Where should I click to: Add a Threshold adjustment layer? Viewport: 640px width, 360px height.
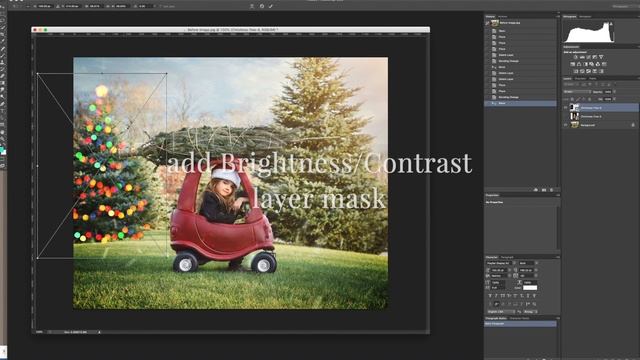[x=589, y=71]
